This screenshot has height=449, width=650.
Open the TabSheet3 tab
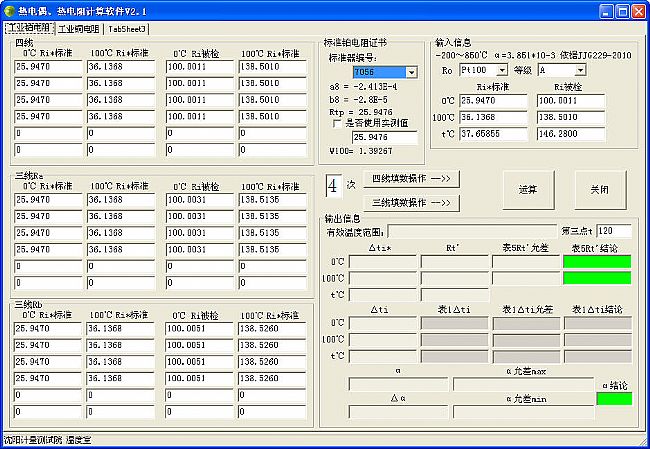click(x=127, y=29)
